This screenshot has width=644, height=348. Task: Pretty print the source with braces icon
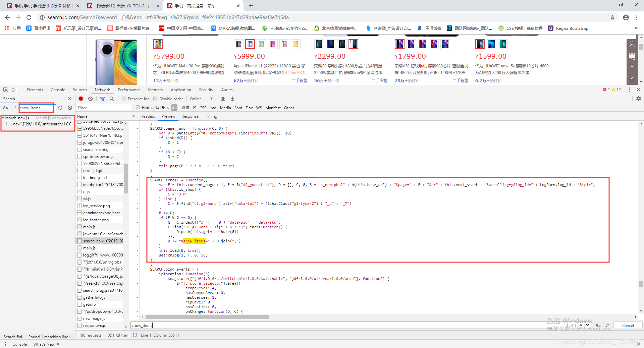click(135, 335)
